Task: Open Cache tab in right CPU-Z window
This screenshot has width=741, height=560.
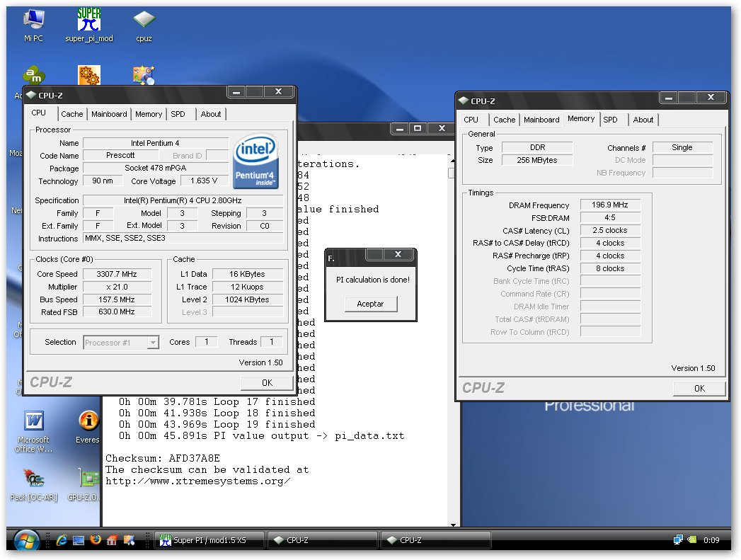Action: click(504, 120)
